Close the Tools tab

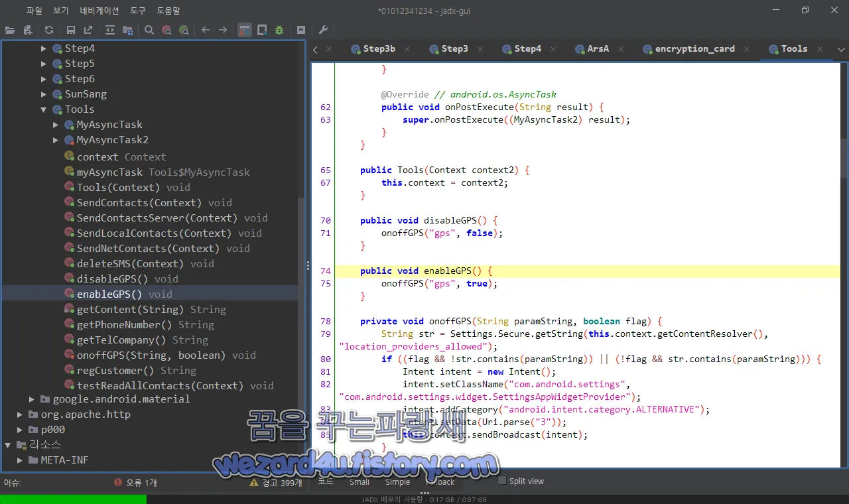tap(820, 49)
